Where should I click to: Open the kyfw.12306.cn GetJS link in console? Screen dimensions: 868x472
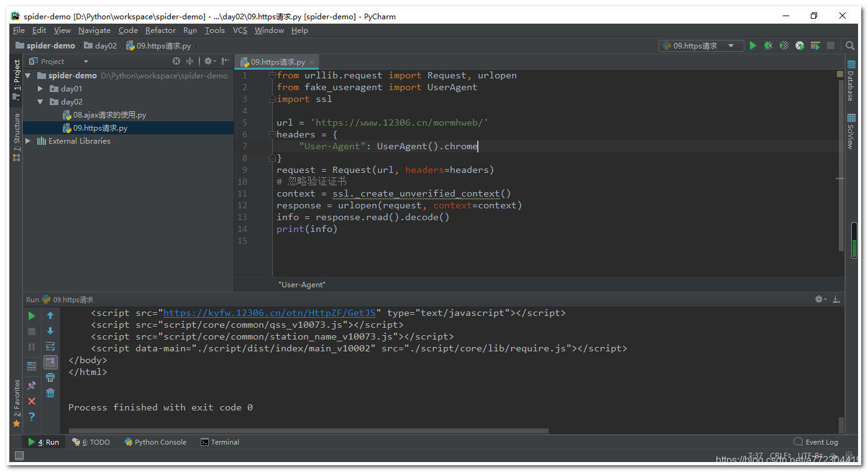pos(269,313)
